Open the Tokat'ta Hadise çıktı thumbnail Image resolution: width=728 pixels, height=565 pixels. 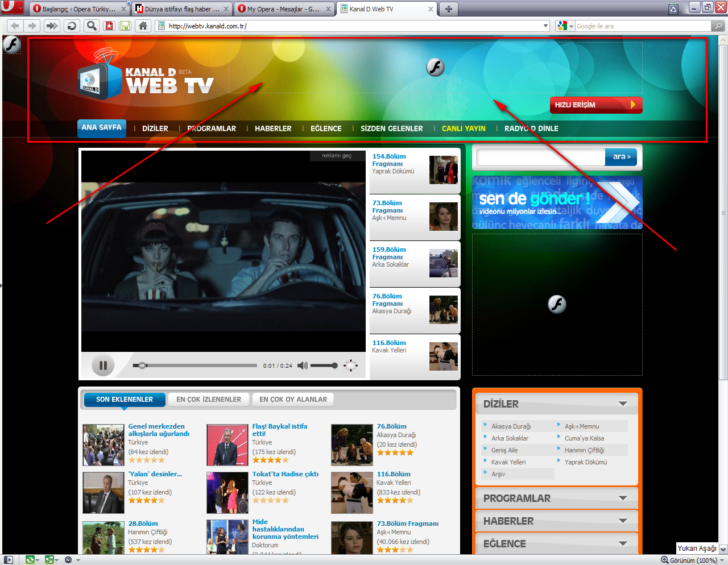tap(227, 493)
